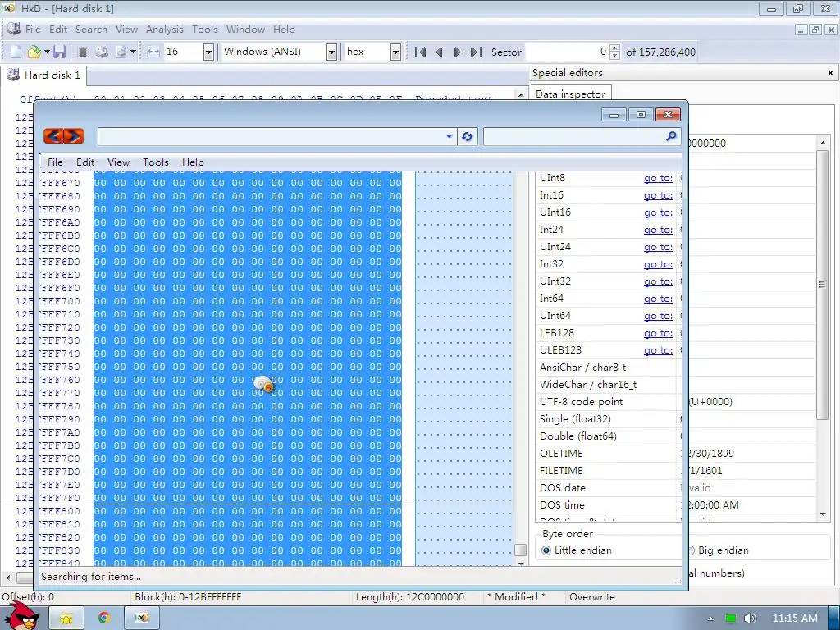The height and width of the screenshot is (630, 840).
Task: Click go to link for UInt32
Action: pos(658,281)
